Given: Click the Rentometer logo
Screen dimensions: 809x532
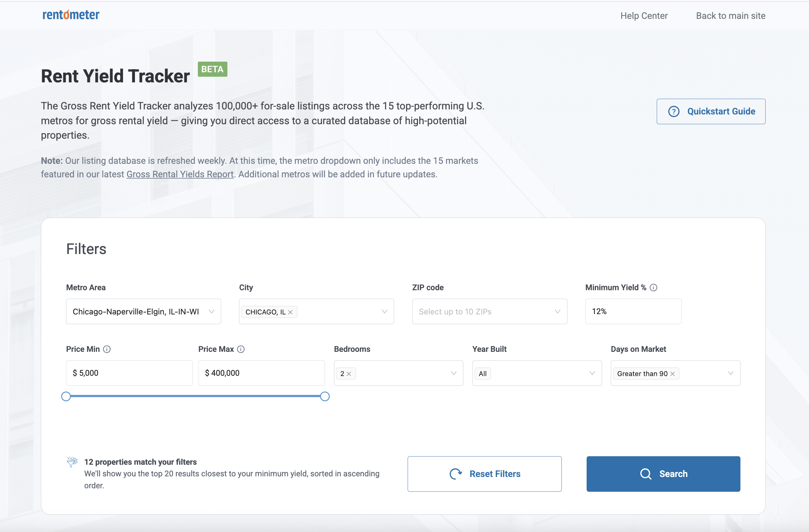Looking at the screenshot, I should [70, 14].
